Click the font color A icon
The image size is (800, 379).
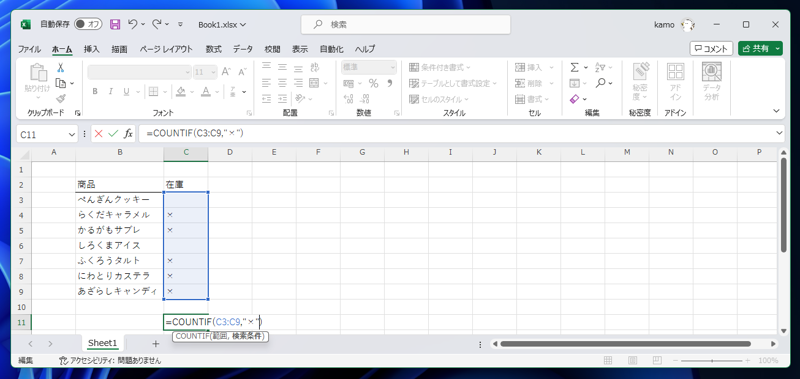(206, 92)
